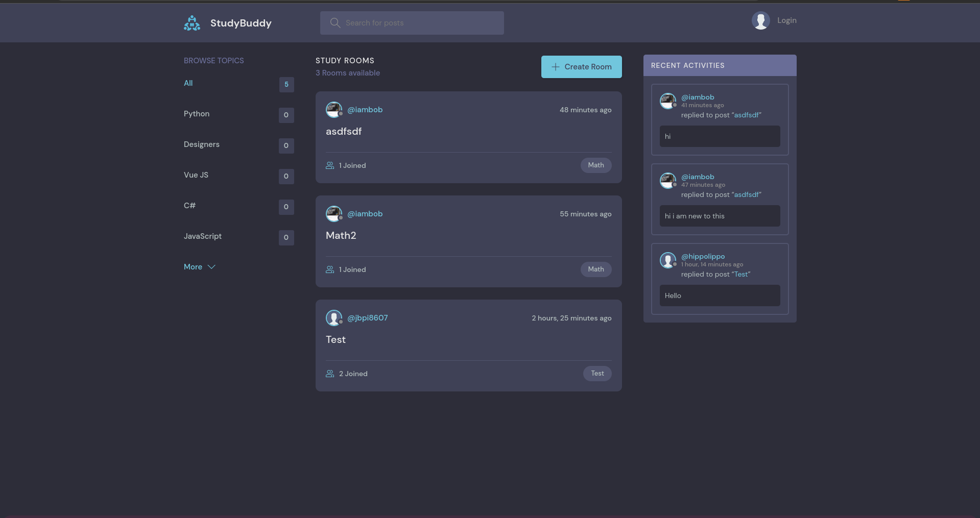The image size is (980, 518).
Task: Click @iambob avatar in 41 minutes activity
Action: (668, 101)
